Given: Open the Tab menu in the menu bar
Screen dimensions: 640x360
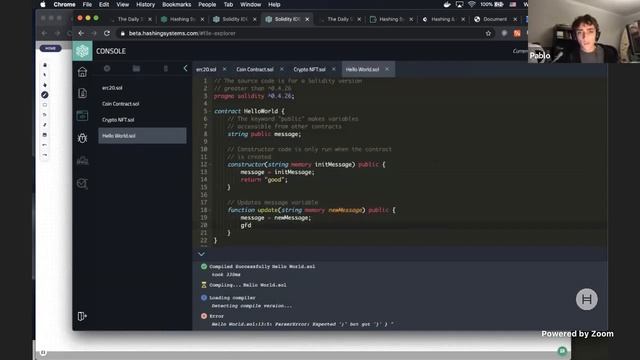Looking at the screenshot, I should point(228,4).
